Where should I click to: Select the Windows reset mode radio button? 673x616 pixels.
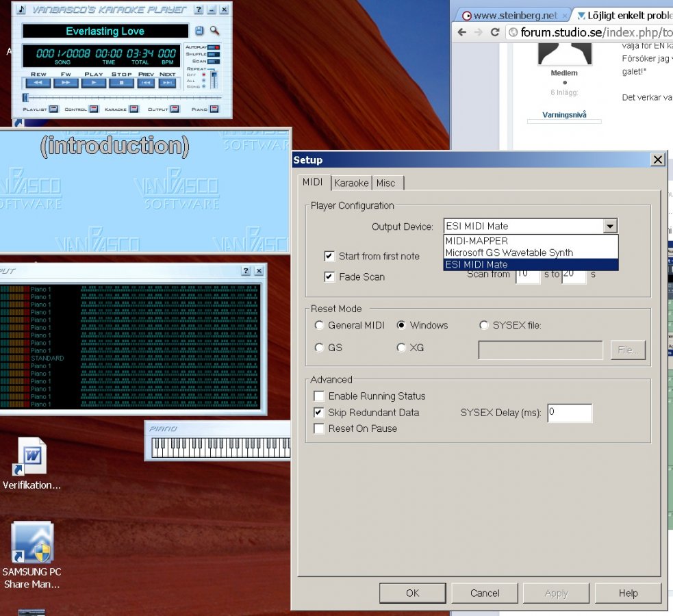pyautogui.click(x=401, y=325)
